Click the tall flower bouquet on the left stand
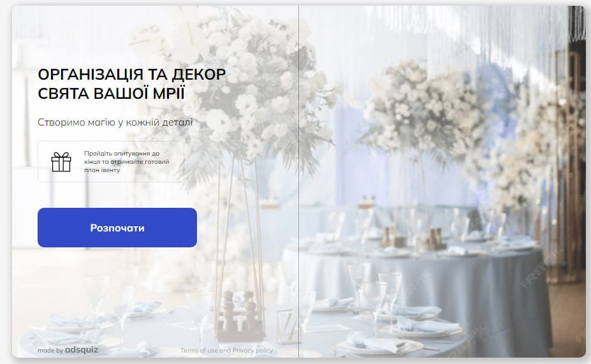The width and height of the screenshot is (591, 364). pos(241,87)
